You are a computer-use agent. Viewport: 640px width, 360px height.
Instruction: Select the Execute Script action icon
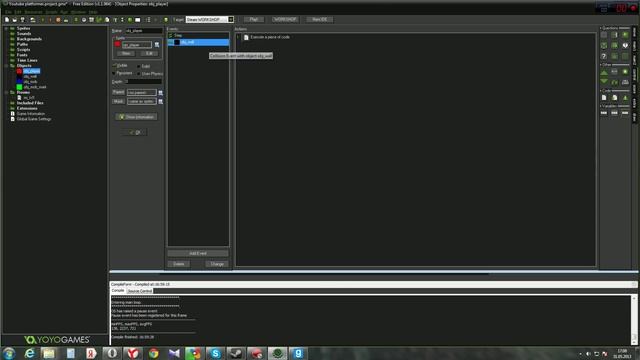coord(615,98)
